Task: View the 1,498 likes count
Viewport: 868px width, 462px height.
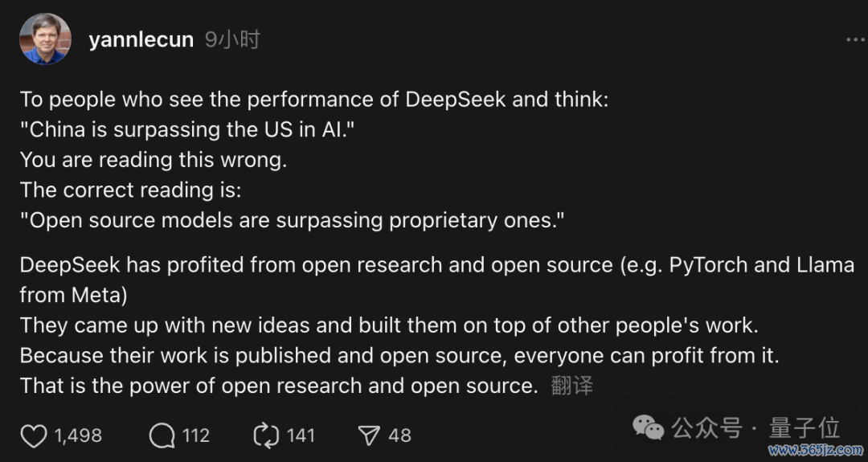Action: (78, 436)
